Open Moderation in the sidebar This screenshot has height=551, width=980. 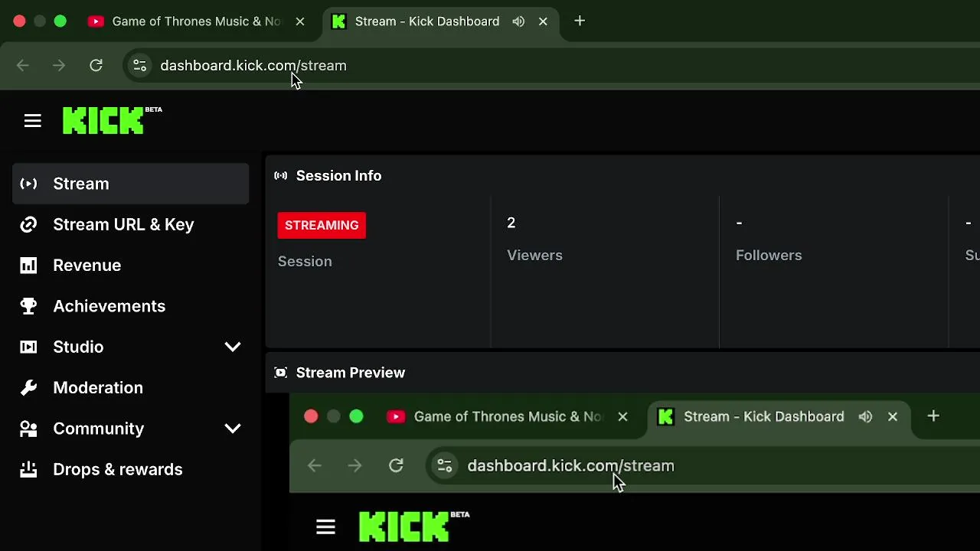pos(130,388)
